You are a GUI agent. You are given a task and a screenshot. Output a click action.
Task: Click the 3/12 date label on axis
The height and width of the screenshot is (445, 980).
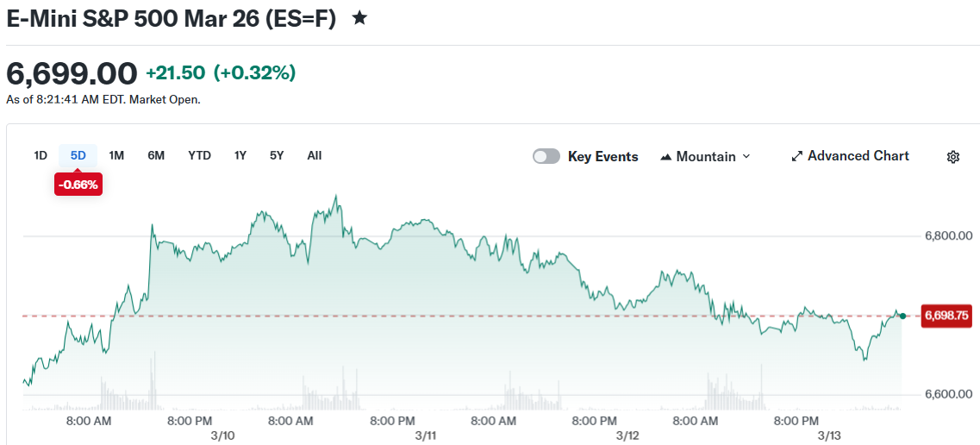coord(627,436)
